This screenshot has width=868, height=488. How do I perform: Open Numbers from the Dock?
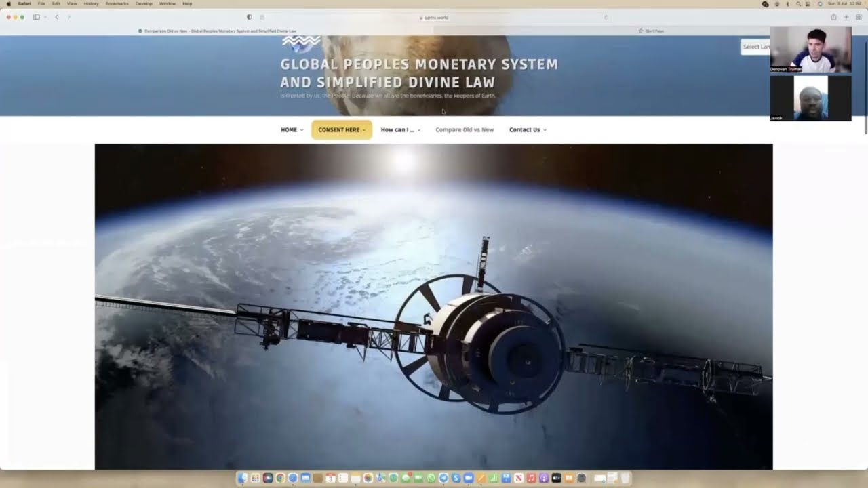pos(494,478)
